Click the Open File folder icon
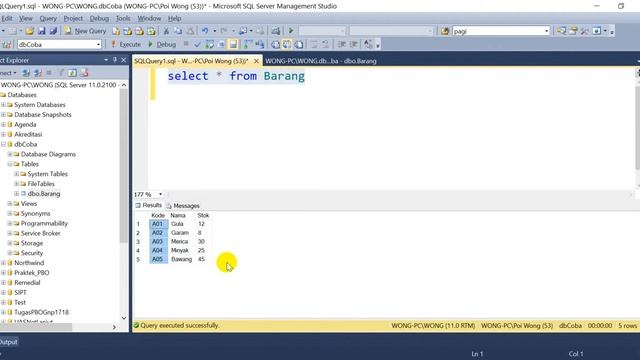Image resolution: width=640 pixels, height=360 pixels. [29, 31]
